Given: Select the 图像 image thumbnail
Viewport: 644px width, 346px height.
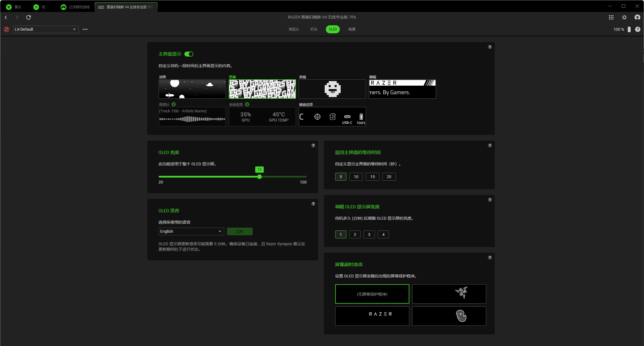Looking at the screenshot, I should pyautogui.click(x=262, y=89).
